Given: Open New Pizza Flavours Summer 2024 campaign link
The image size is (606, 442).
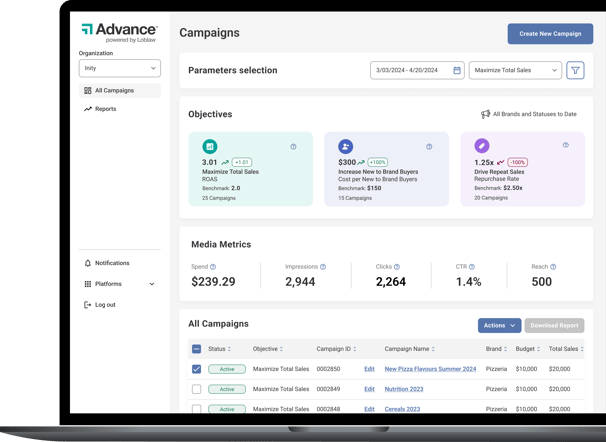Looking at the screenshot, I should (430, 369).
